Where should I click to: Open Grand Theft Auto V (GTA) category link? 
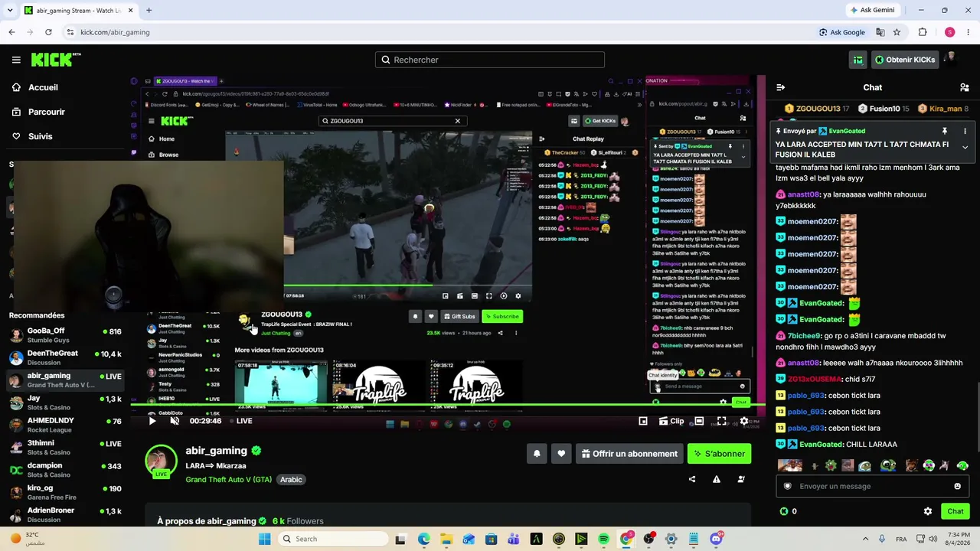click(x=228, y=480)
